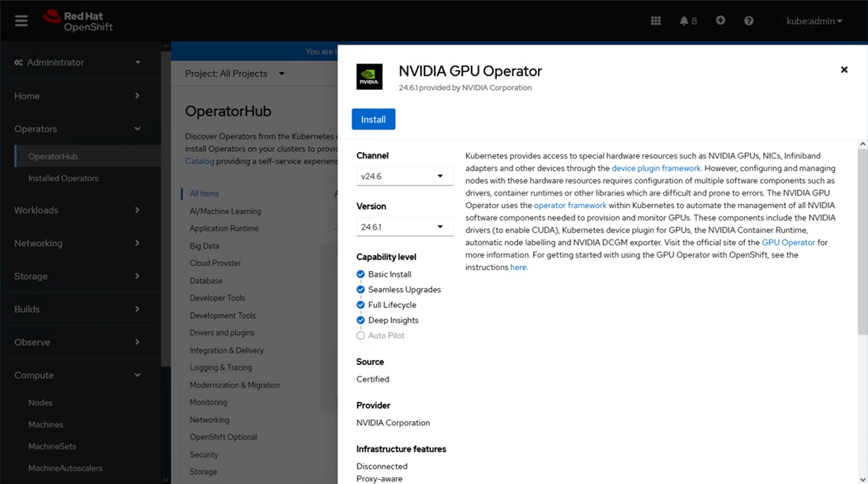
Task: Open the Version 24.6.1 dropdown
Action: [404, 227]
